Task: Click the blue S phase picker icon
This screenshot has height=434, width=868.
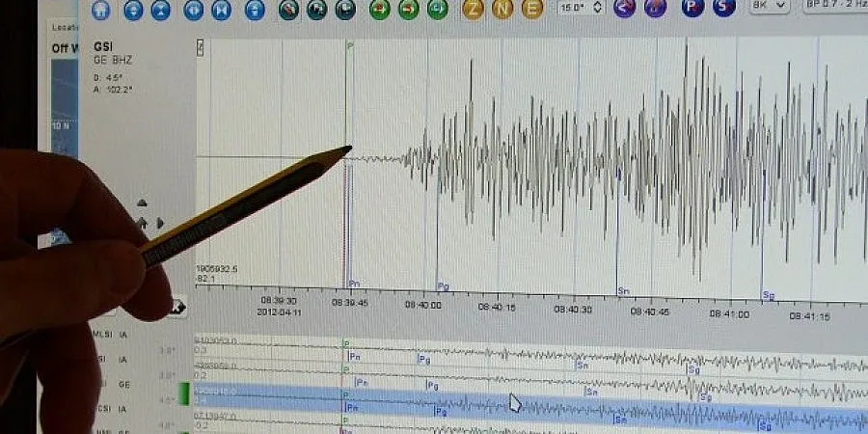Action: pos(722,9)
